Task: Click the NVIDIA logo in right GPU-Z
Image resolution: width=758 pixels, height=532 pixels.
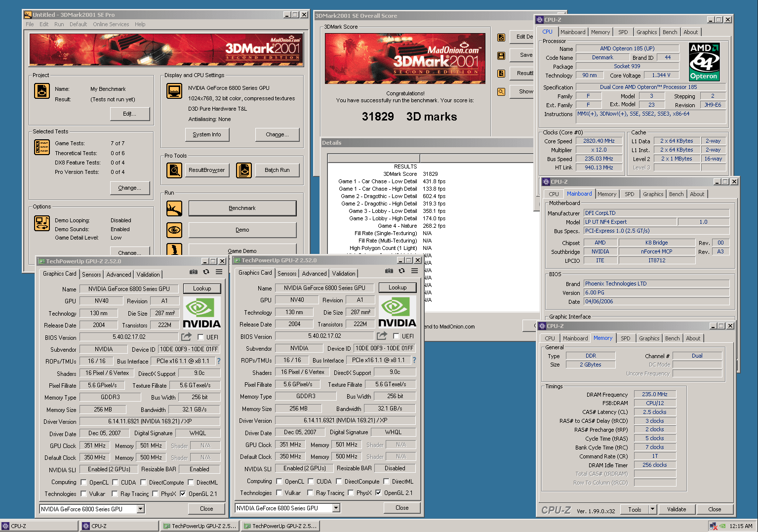Action: (398, 312)
